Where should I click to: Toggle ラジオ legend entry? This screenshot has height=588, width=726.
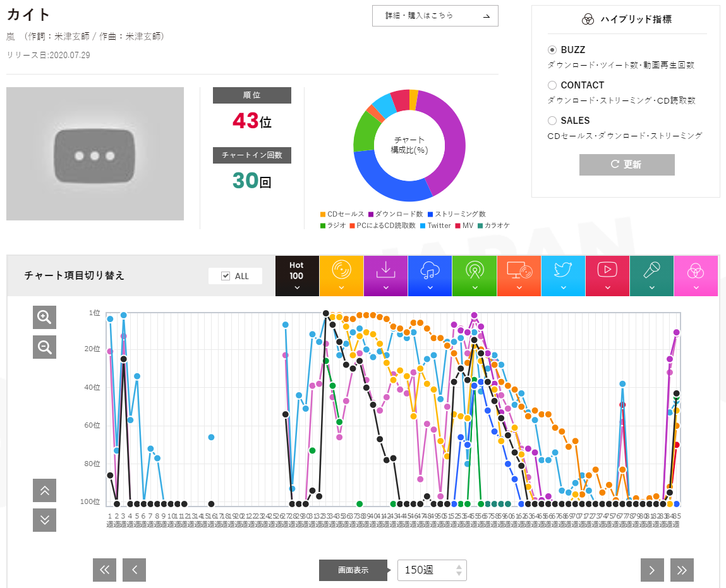pos(333,225)
